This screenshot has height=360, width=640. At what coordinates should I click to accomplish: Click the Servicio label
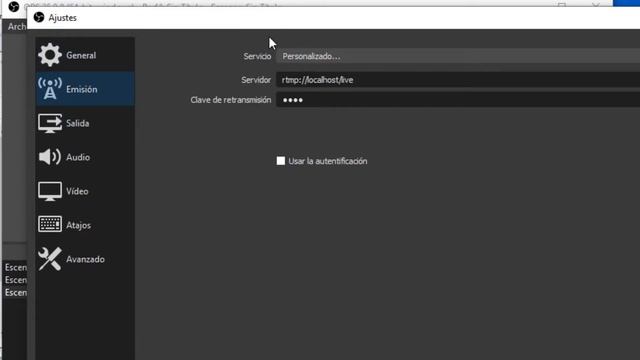[x=257, y=56]
